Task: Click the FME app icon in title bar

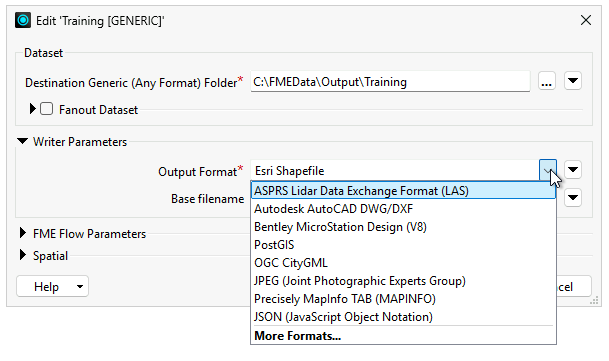Action: (x=23, y=20)
